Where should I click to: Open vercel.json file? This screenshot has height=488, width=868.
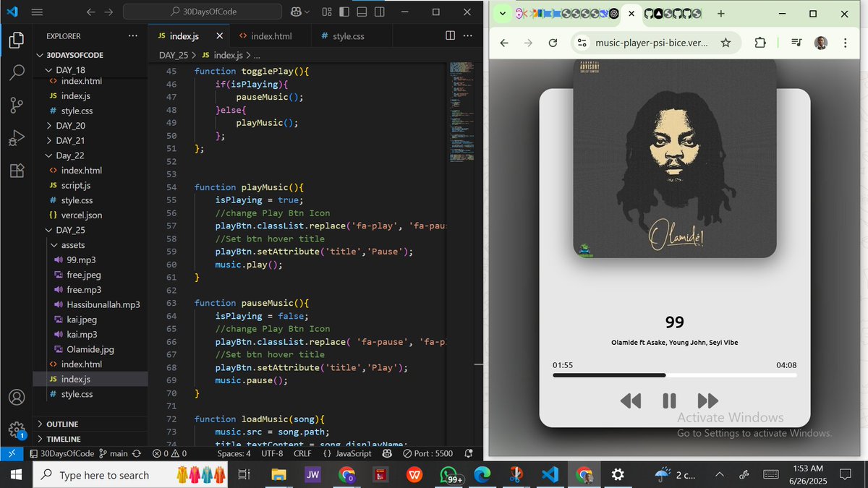[x=90, y=215]
